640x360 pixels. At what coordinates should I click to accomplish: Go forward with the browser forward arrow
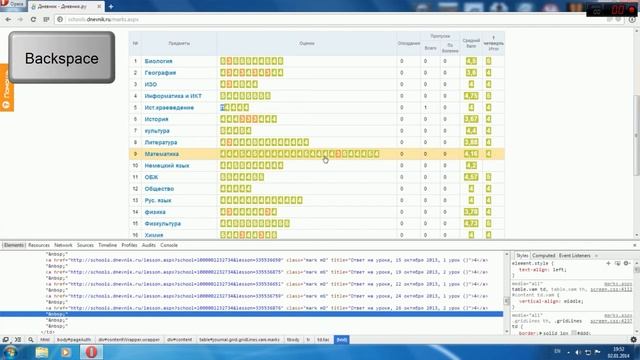pos(20,19)
